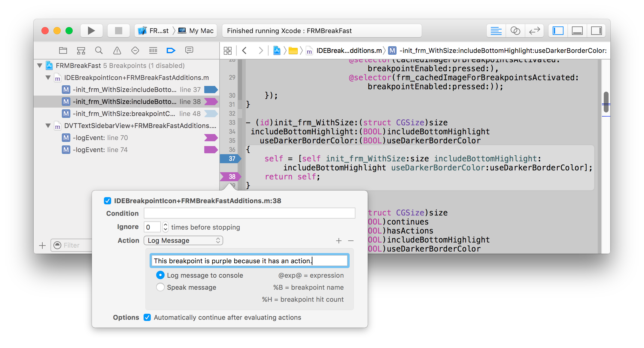Open the Log Message action dropdown
644x348 pixels.
coord(183,240)
